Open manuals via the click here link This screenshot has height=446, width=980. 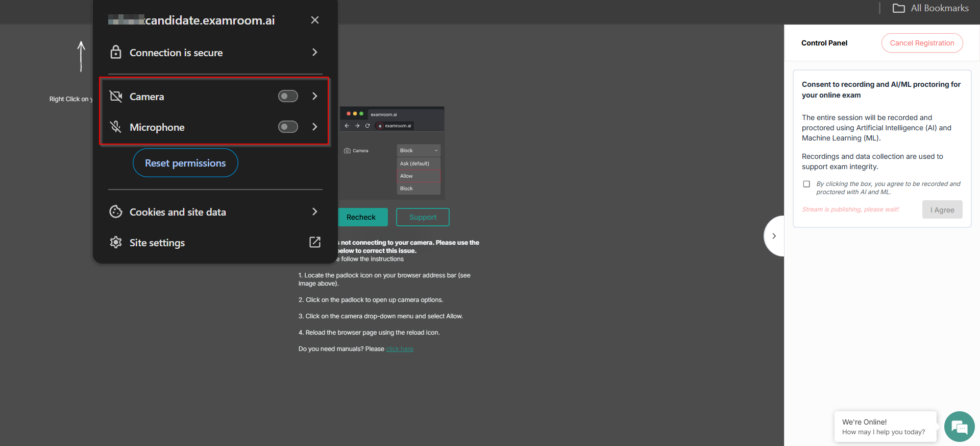coord(400,349)
